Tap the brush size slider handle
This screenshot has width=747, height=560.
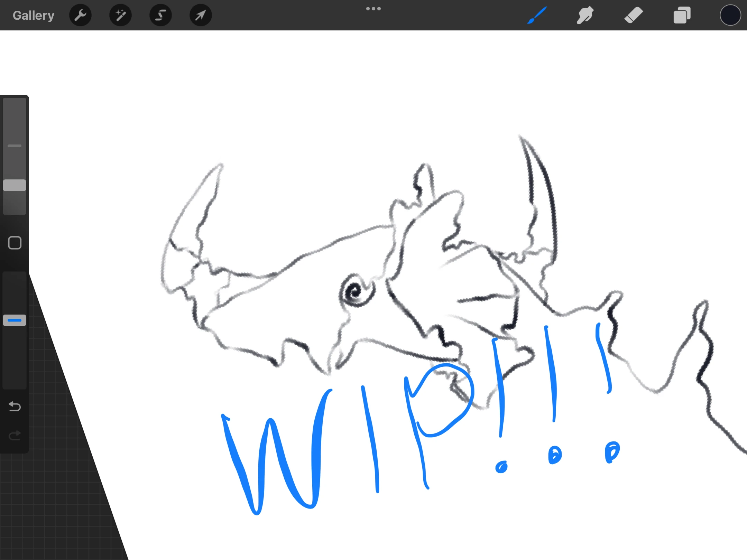(15, 185)
